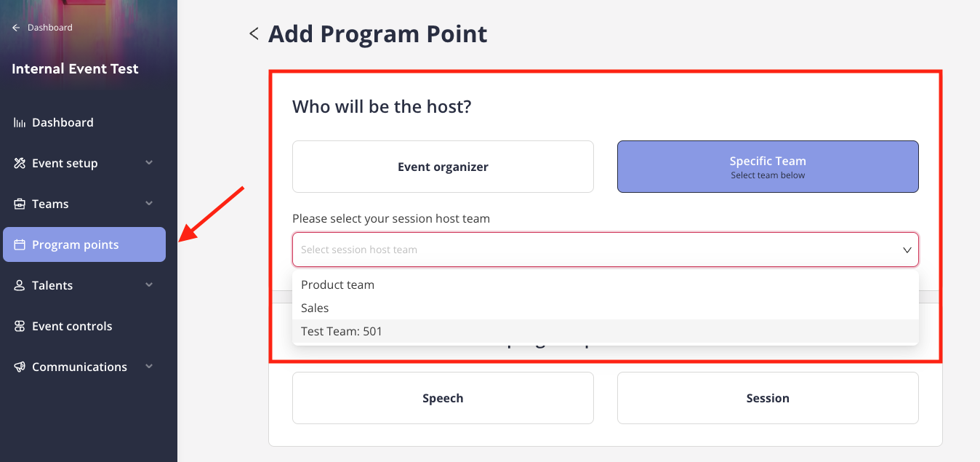
Task: Click the Dashboard chart icon in sidebar
Action: point(20,122)
